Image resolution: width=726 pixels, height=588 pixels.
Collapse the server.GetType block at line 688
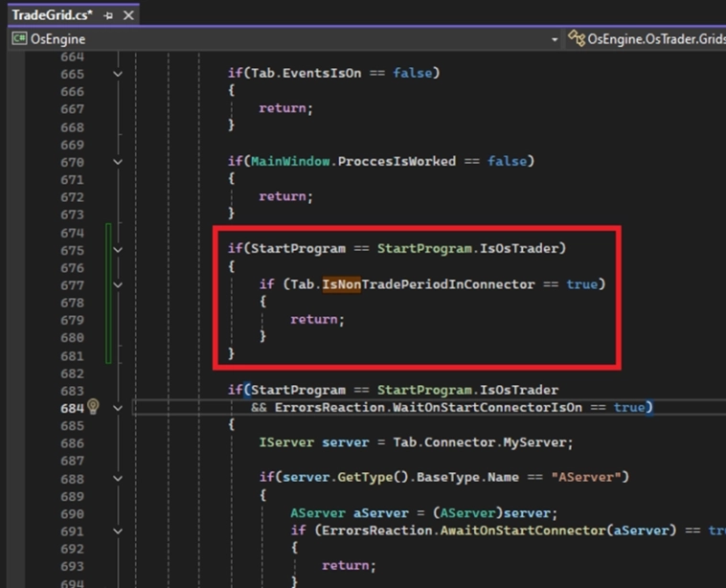point(118,478)
